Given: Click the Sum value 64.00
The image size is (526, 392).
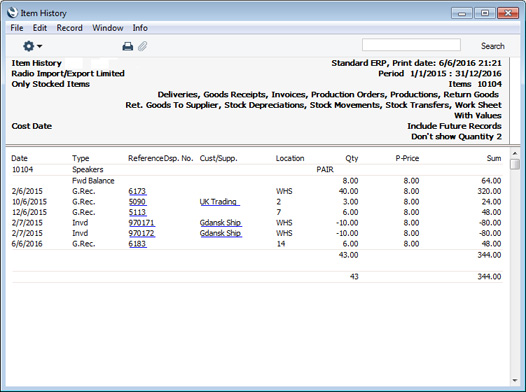Looking at the screenshot, I should (491, 181).
